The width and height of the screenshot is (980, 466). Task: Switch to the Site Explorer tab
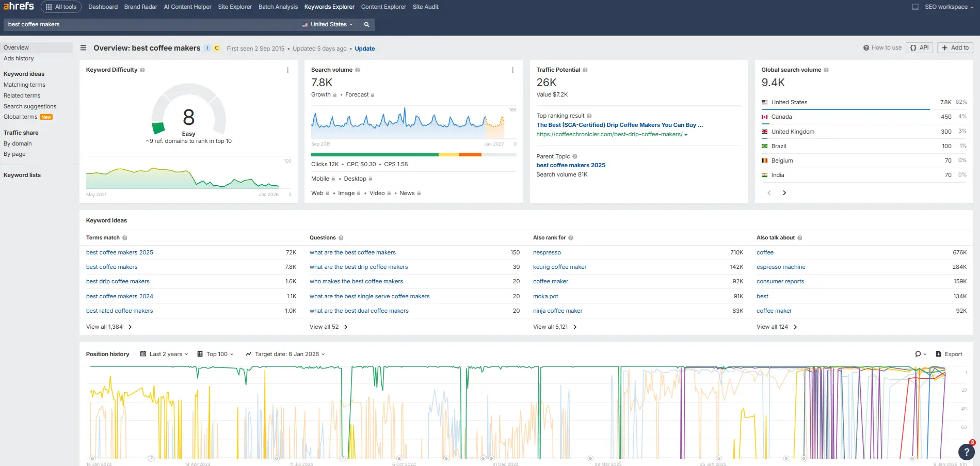tap(235, 7)
